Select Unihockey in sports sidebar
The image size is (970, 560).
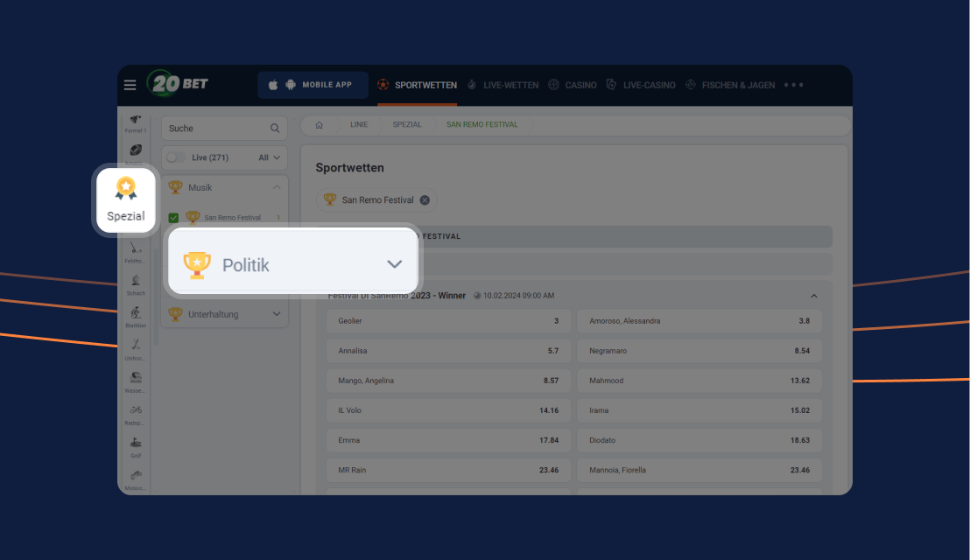136,350
